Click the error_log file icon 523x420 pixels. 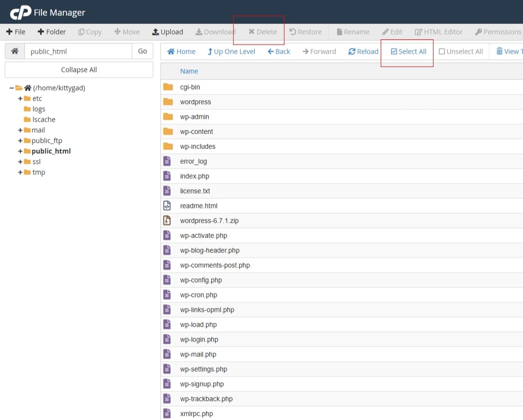167,161
